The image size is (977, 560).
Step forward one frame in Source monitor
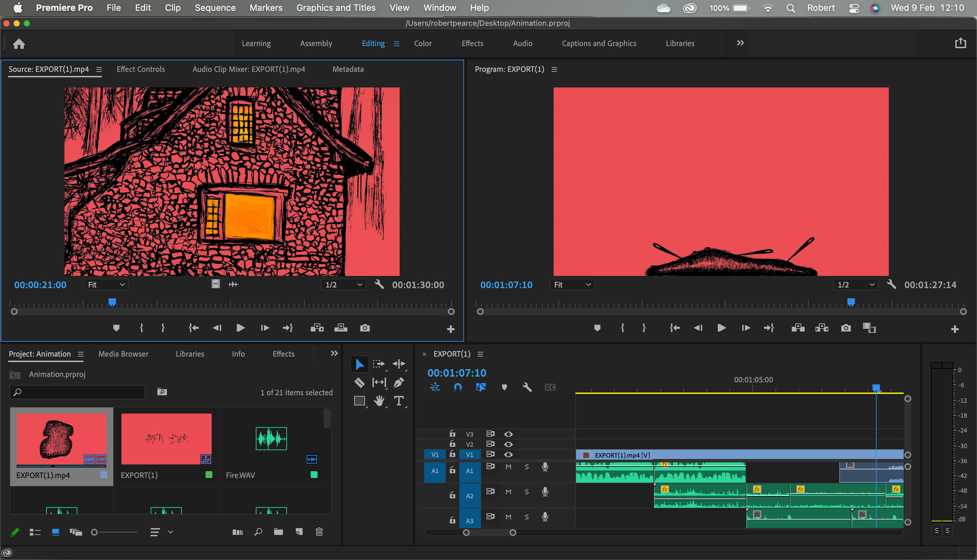265,328
